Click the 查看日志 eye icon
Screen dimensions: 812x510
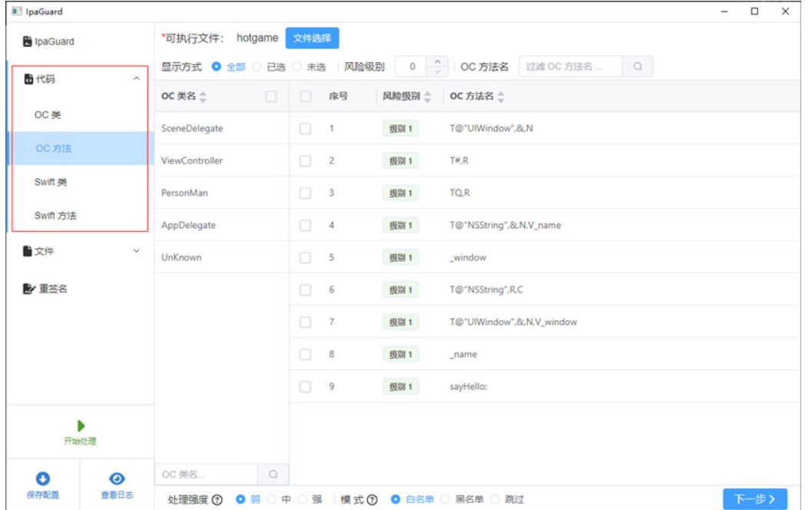(117, 479)
